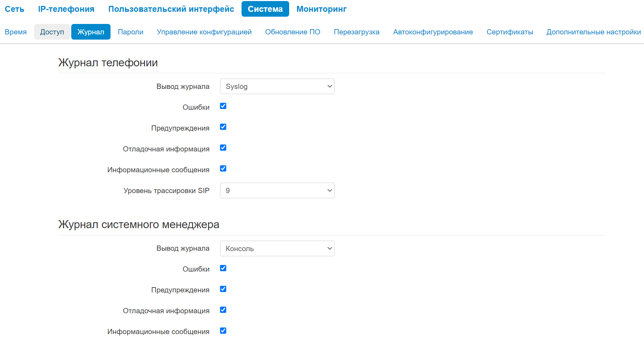Open the Обновление ПО subtab
The width and height of the screenshot is (644, 341).
(x=293, y=32)
